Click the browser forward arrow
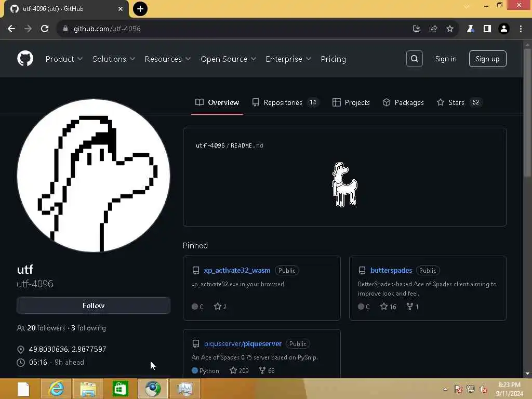 [x=28, y=29]
